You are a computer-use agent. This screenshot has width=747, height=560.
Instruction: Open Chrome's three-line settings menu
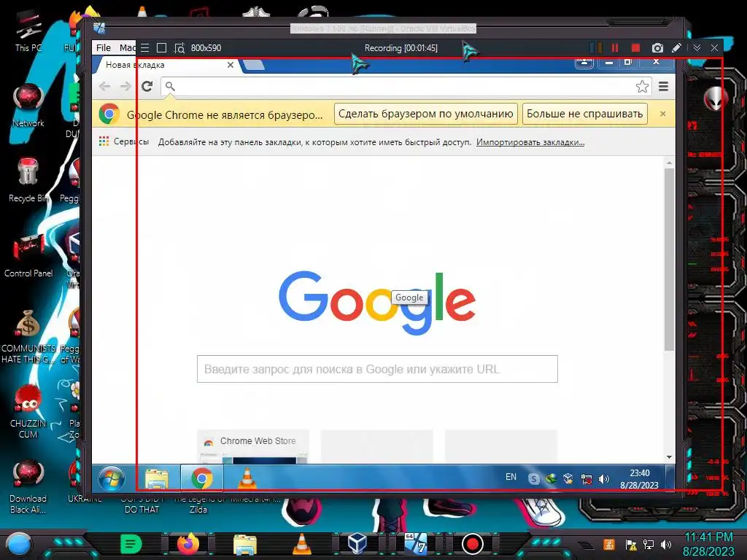pyautogui.click(x=663, y=86)
